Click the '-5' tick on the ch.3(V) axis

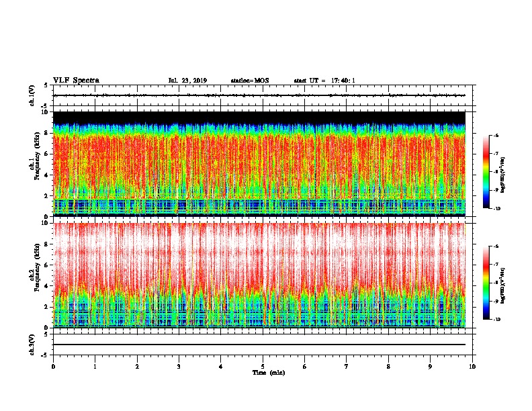point(44,355)
